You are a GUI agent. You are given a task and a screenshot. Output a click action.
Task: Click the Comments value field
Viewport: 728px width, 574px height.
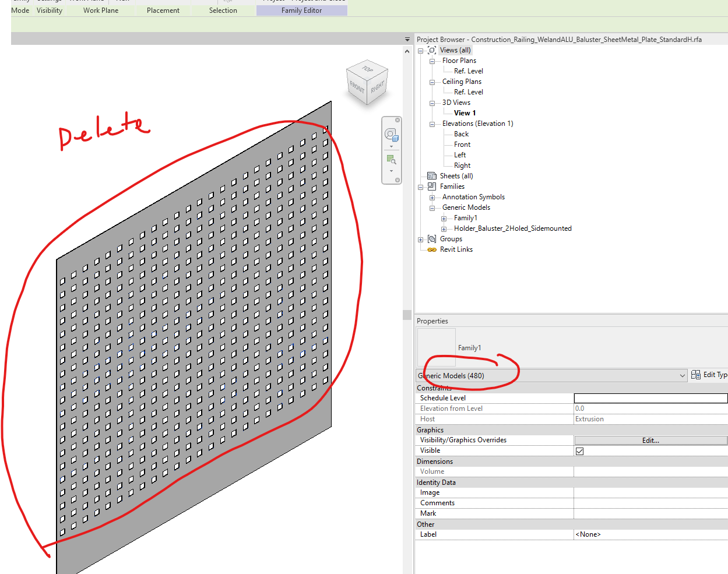point(650,503)
